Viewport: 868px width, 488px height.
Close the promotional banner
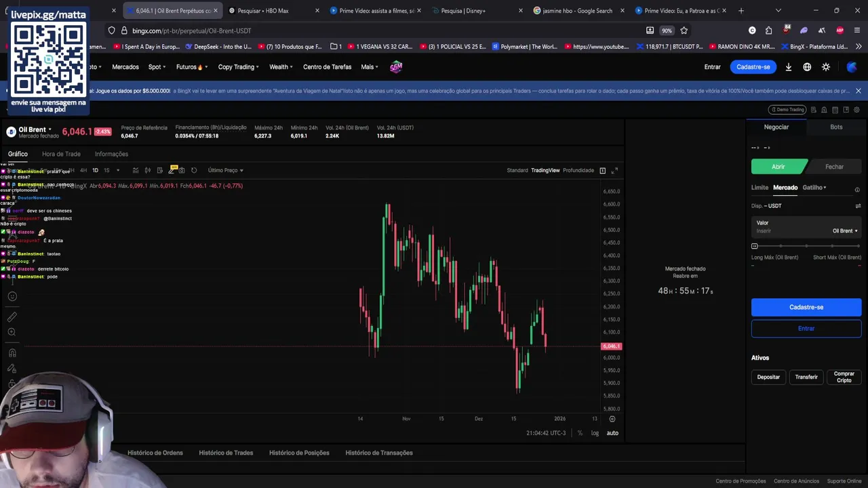(x=858, y=91)
